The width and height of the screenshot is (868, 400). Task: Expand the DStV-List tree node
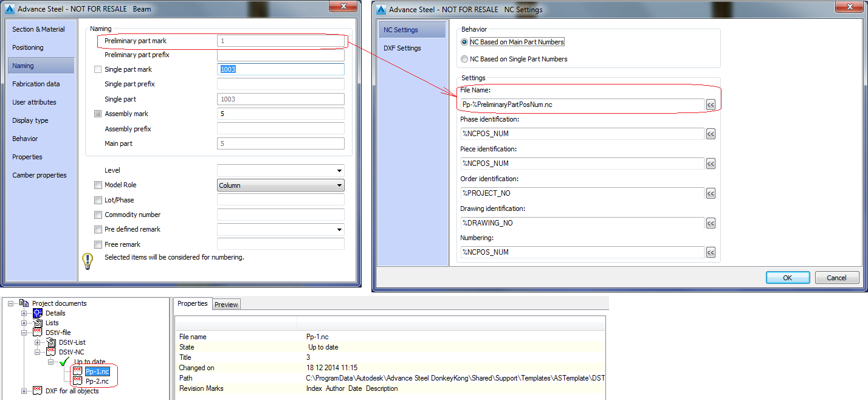[x=38, y=342]
